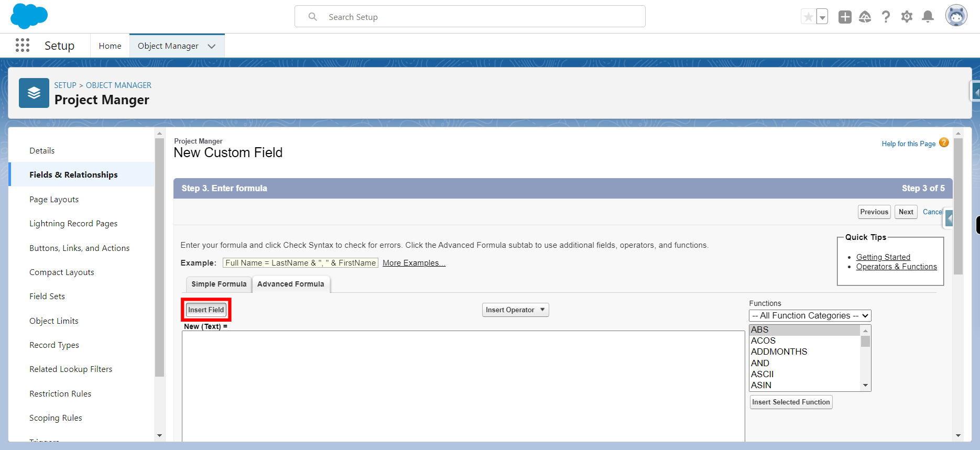The image size is (980, 450).
Task: Open Buttons, Links, and Actions
Action: 80,248
